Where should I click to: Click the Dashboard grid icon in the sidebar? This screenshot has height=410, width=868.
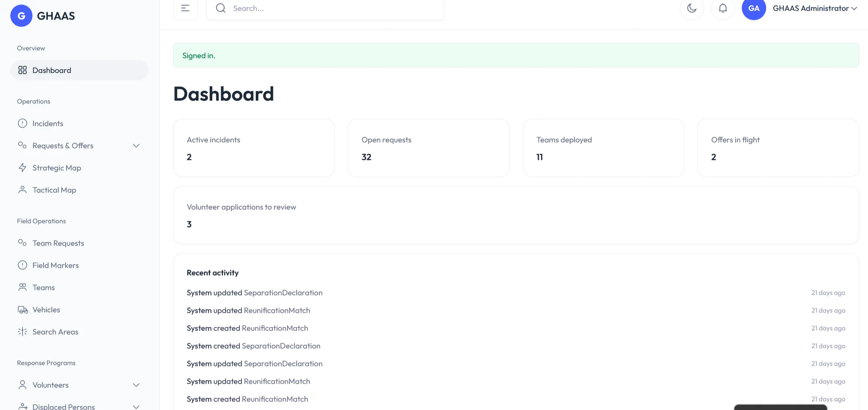23,70
